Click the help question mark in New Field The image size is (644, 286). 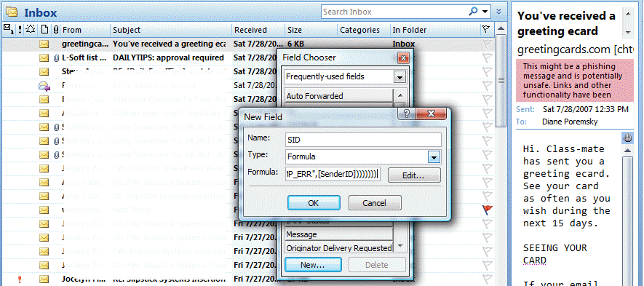[x=407, y=114]
